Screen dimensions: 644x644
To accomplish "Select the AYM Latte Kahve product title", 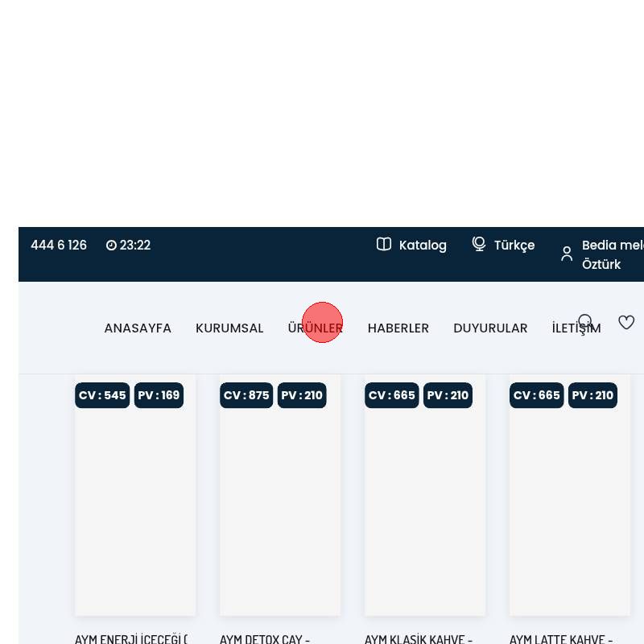I will point(561,638).
